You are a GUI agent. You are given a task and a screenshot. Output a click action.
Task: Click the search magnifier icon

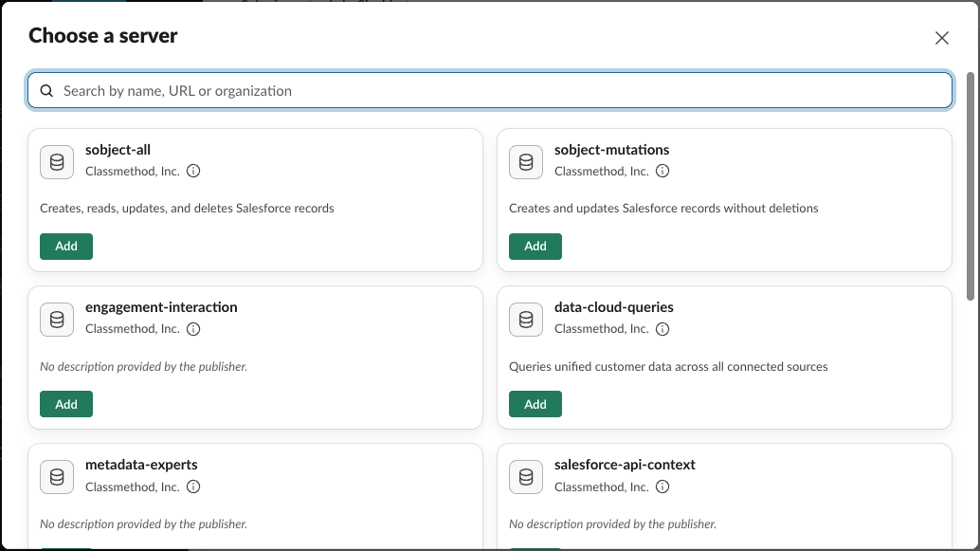tap(46, 91)
